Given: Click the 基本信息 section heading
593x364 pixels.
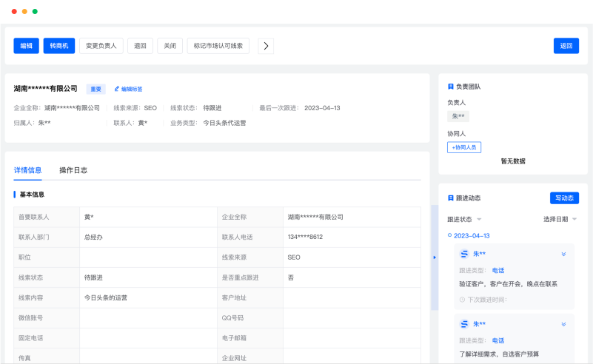Looking at the screenshot, I should tap(32, 195).
